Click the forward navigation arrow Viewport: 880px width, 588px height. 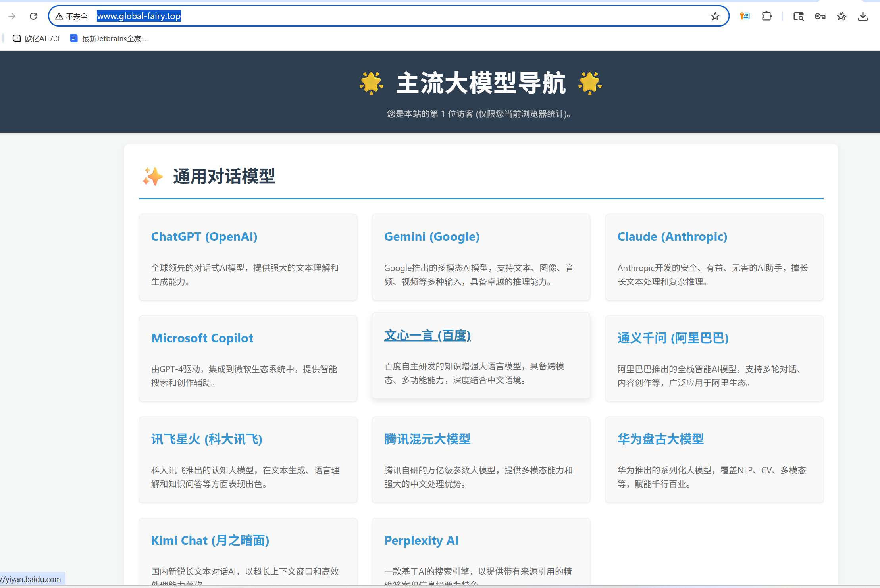tap(12, 16)
